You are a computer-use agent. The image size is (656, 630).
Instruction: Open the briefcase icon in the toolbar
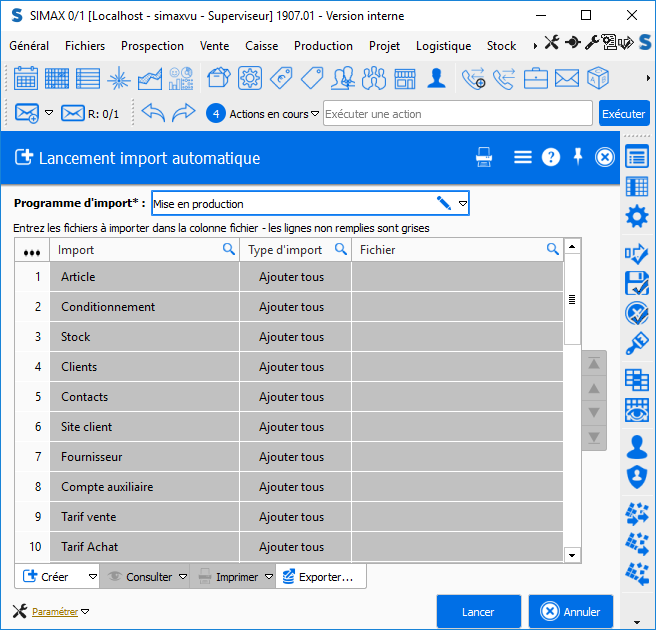coord(536,78)
